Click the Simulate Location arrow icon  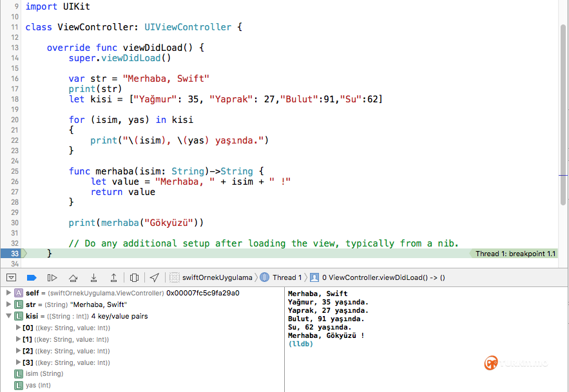(x=155, y=277)
